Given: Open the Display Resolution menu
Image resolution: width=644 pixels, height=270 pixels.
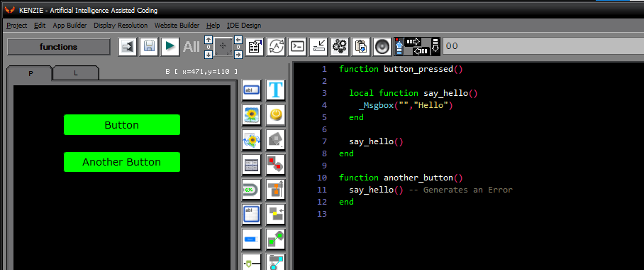Looking at the screenshot, I should tap(121, 26).
